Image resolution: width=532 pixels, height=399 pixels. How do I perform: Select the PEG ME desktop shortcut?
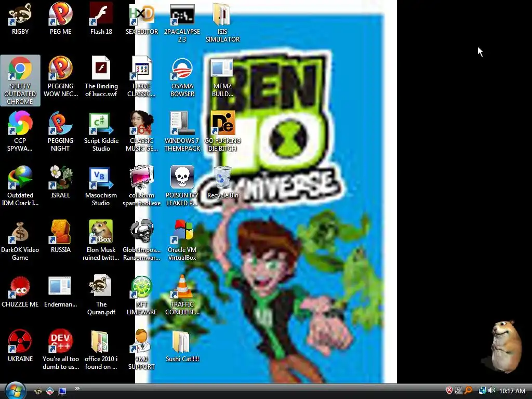(60, 19)
